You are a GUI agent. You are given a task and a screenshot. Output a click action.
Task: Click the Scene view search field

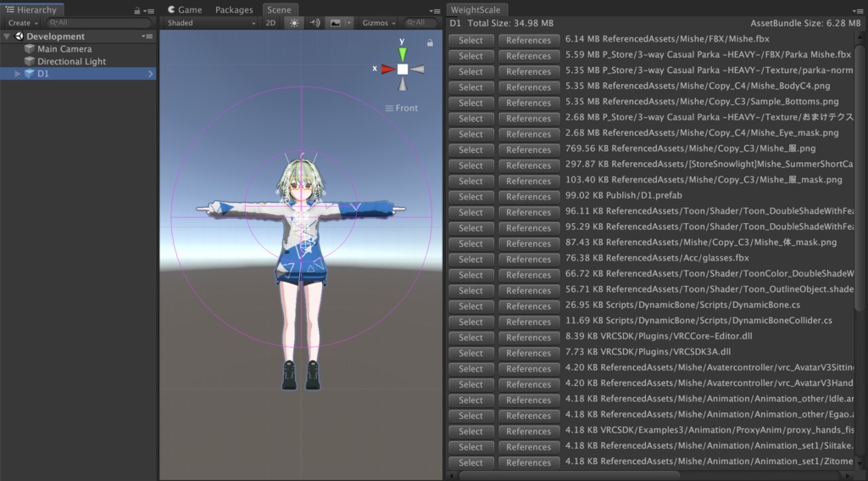point(420,23)
